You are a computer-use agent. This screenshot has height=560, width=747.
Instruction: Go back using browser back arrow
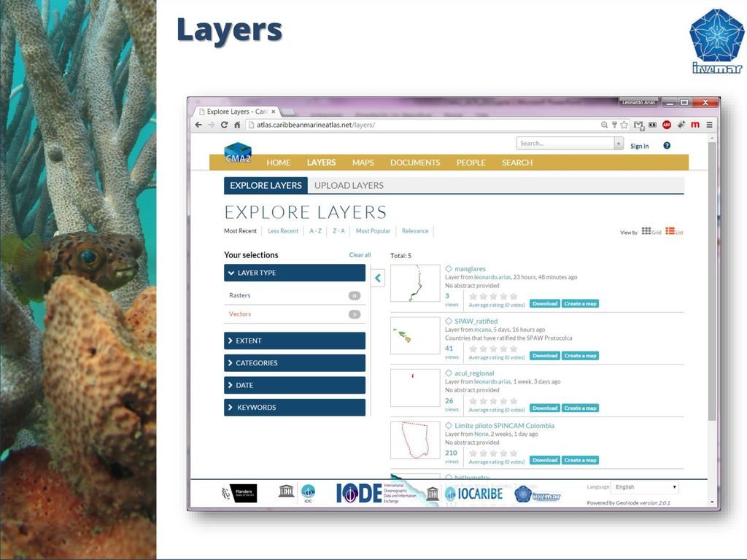(198, 125)
